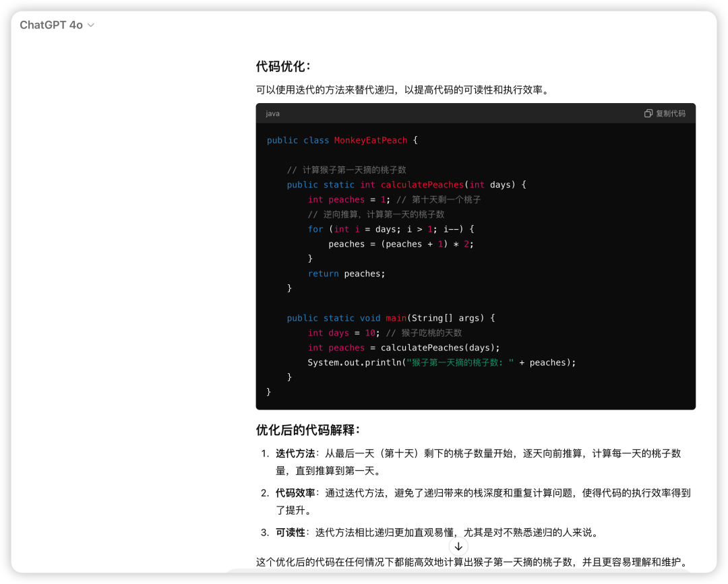Click the java language label
The height and width of the screenshot is (584, 728).
pos(272,114)
